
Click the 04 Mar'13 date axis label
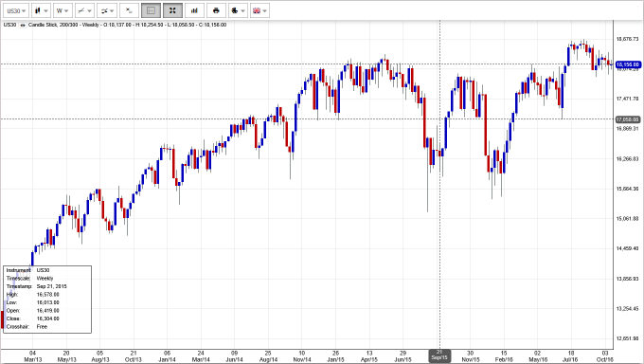[x=33, y=356]
